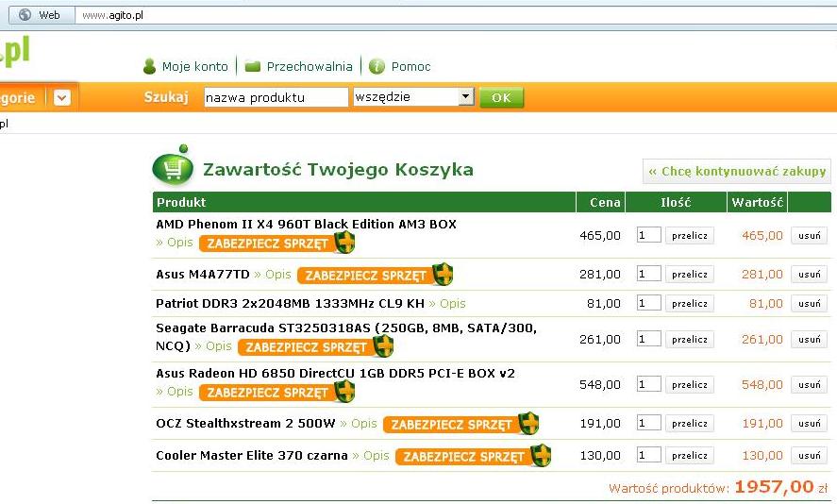The image size is (837, 504).
Task: Click shield icon in Seagate Barracuda row
Action: click(383, 346)
